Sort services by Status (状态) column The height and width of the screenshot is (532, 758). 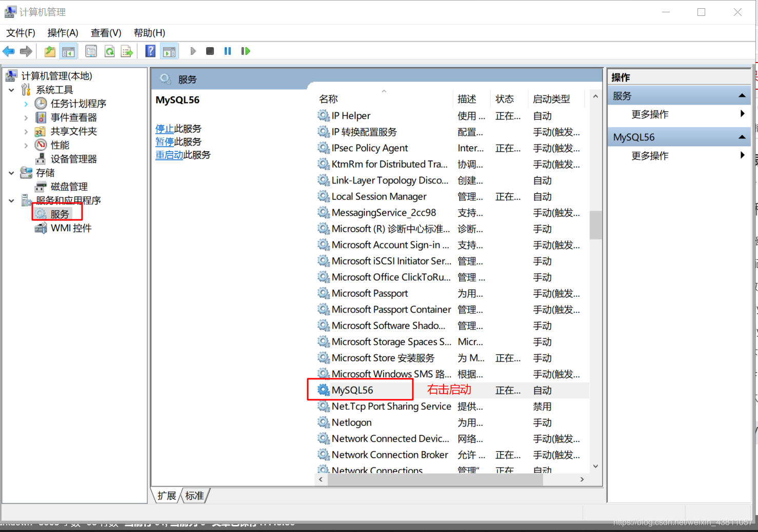pyautogui.click(x=510, y=99)
